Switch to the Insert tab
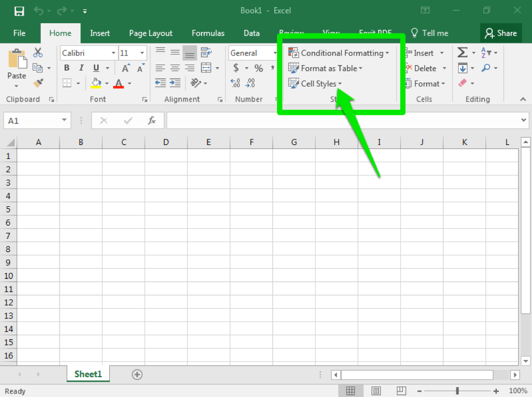This screenshot has width=532, height=397. click(x=100, y=33)
